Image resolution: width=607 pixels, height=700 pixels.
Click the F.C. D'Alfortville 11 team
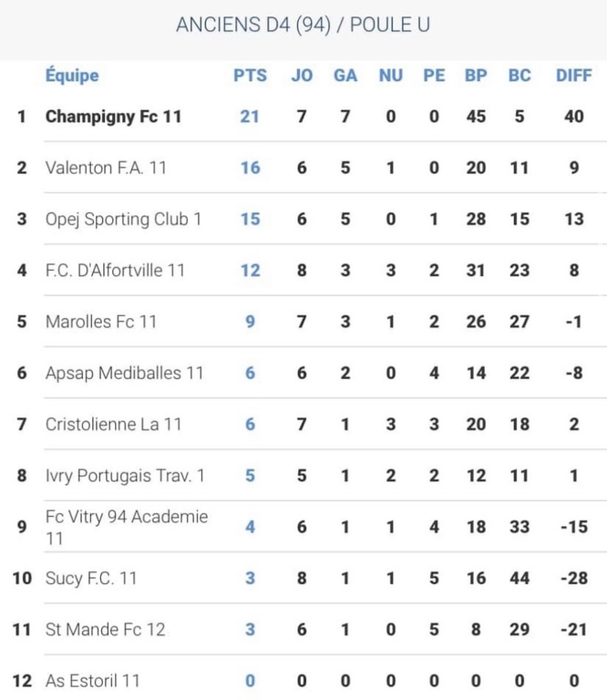[x=115, y=270]
